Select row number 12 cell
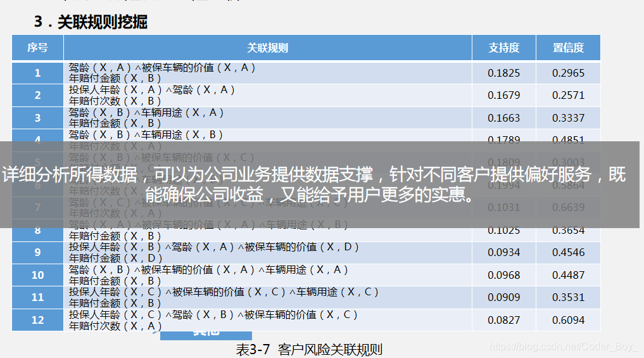The width and height of the screenshot is (644, 358). [x=37, y=320]
